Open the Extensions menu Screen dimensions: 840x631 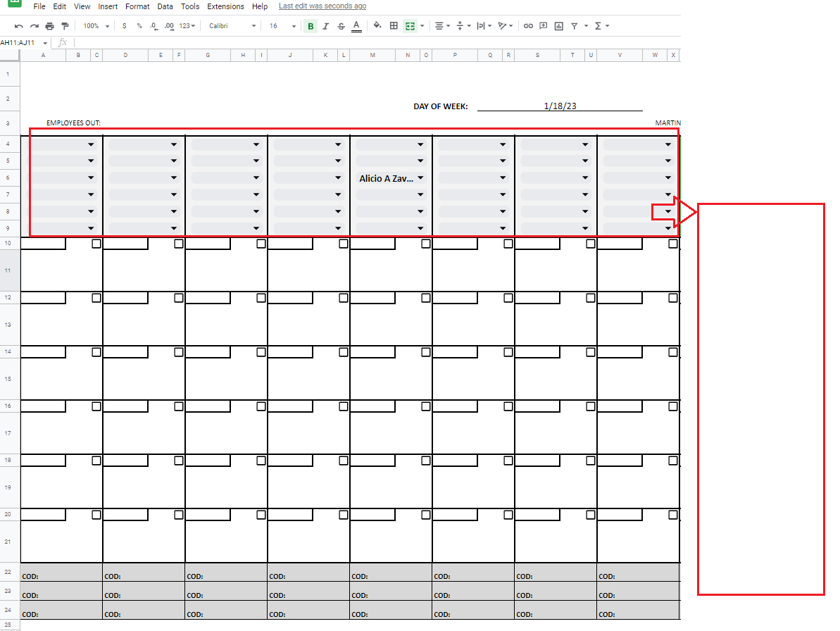(225, 6)
